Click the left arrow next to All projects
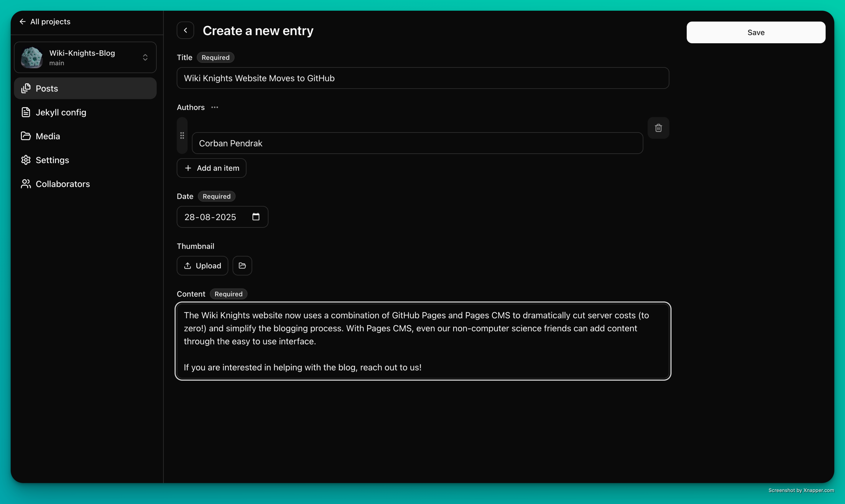 coord(23,22)
